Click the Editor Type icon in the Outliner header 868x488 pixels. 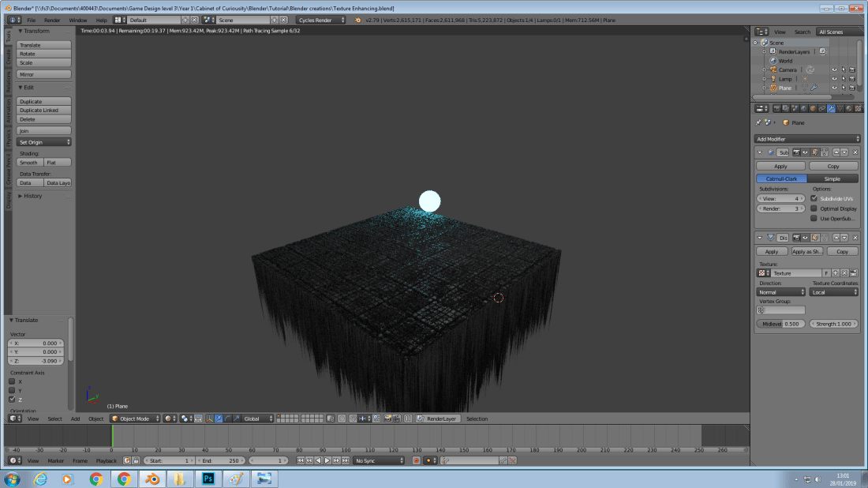(759, 32)
